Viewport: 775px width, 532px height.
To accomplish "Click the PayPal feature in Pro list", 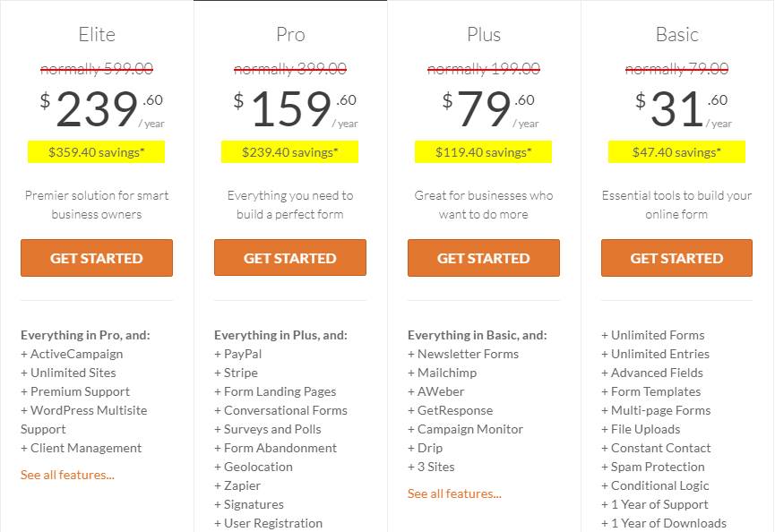I will click(238, 354).
